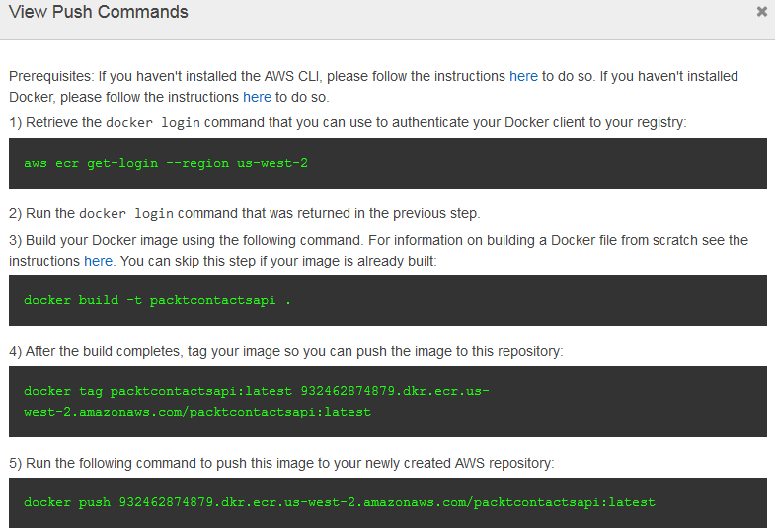Click the second line of the tag command
The height and width of the screenshot is (532, 775).
[197, 412]
